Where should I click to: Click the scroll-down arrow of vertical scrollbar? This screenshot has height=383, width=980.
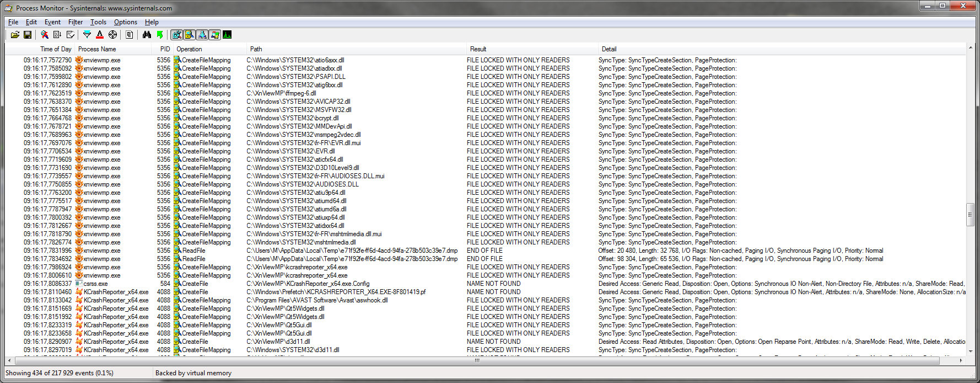[970, 352]
